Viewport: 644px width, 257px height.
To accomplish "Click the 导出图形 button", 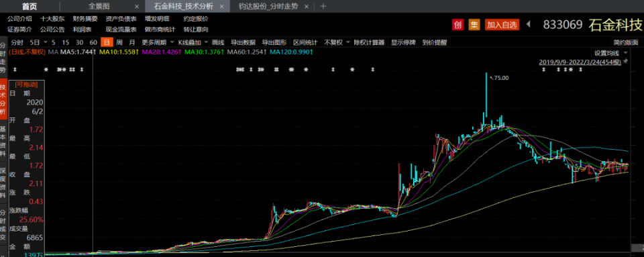I will click(274, 42).
